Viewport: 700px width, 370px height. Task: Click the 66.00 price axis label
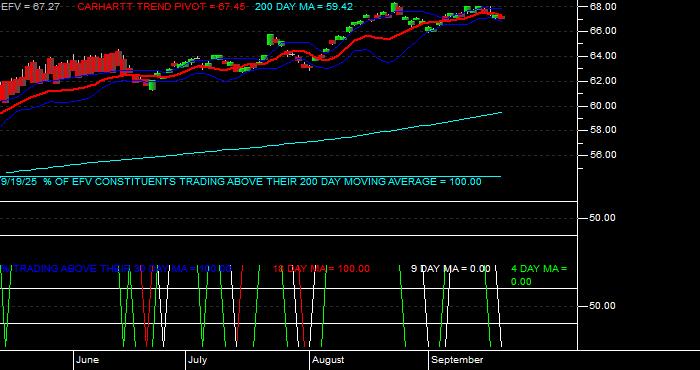coord(604,31)
